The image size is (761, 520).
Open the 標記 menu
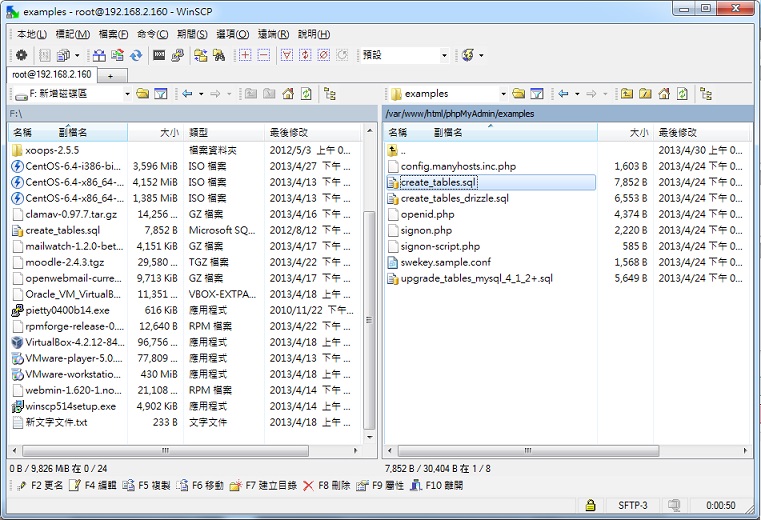(x=73, y=34)
